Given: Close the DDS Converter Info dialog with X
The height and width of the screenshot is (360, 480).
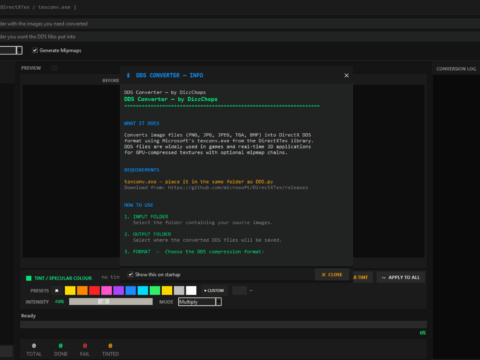Looking at the screenshot, I should point(346,75).
